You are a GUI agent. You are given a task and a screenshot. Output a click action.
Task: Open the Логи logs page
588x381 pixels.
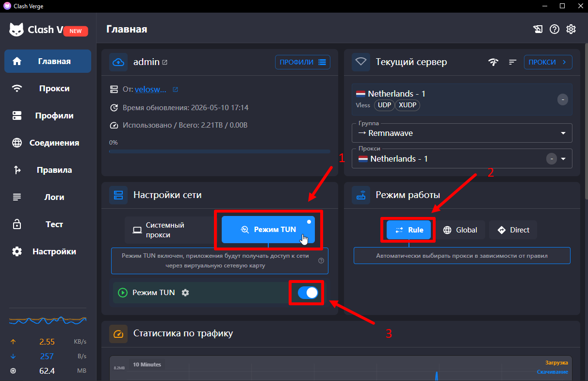coord(48,197)
